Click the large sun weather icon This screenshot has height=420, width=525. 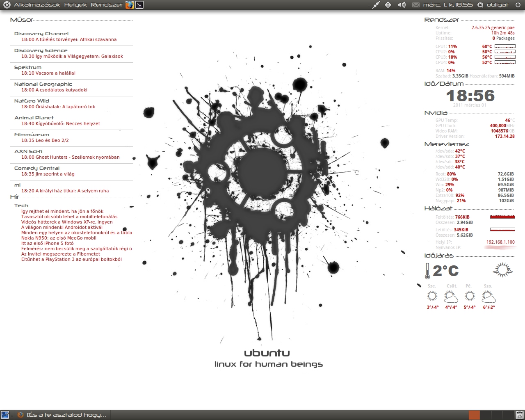pos(503,270)
